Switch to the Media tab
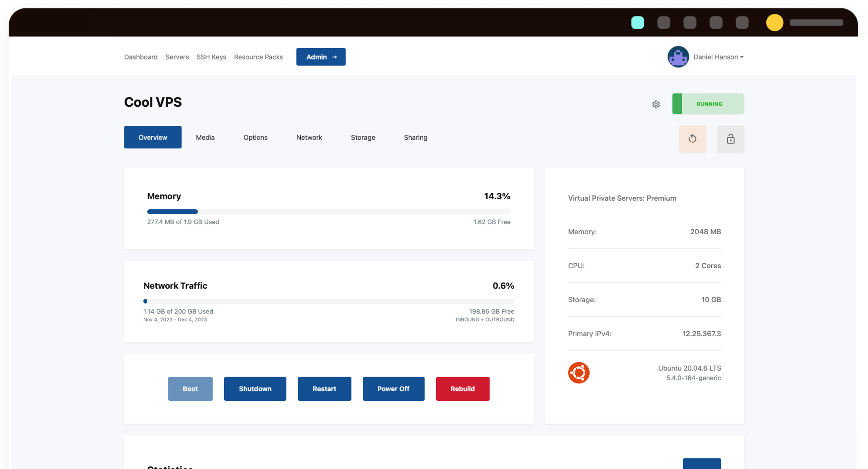The width and height of the screenshot is (868, 469). click(x=205, y=137)
